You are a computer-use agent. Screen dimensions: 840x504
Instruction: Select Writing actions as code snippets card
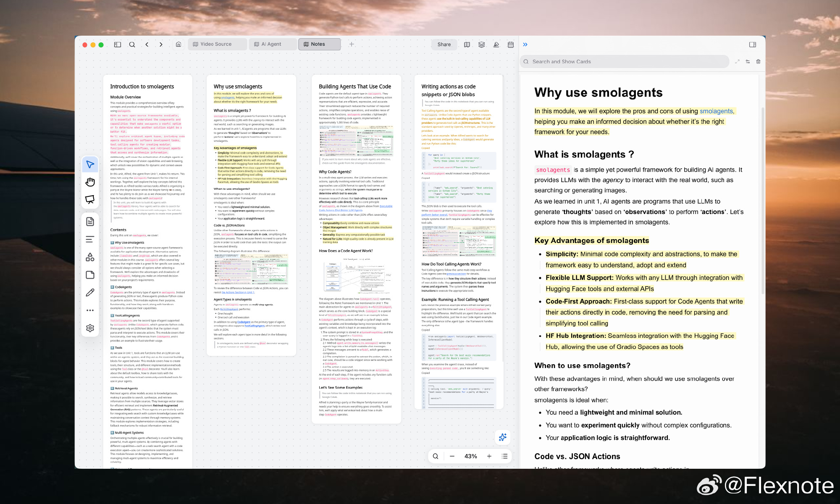[x=459, y=242]
